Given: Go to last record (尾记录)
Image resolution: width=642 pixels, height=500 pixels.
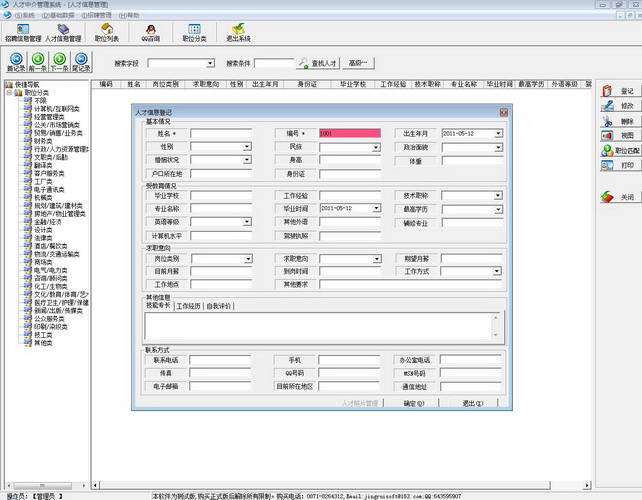Looking at the screenshot, I should 81,62.
